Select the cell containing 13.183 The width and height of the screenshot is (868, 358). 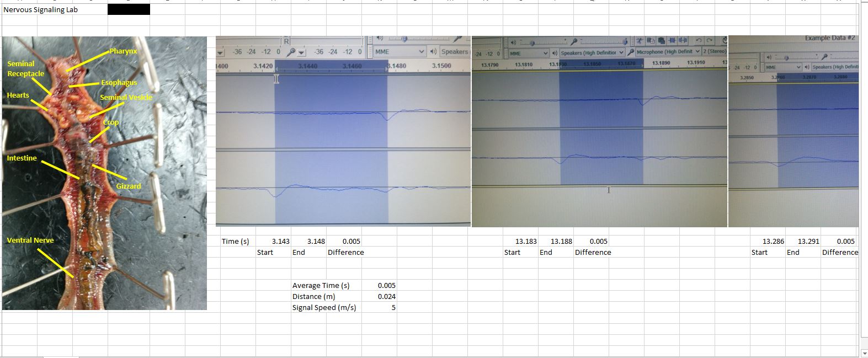520,241
